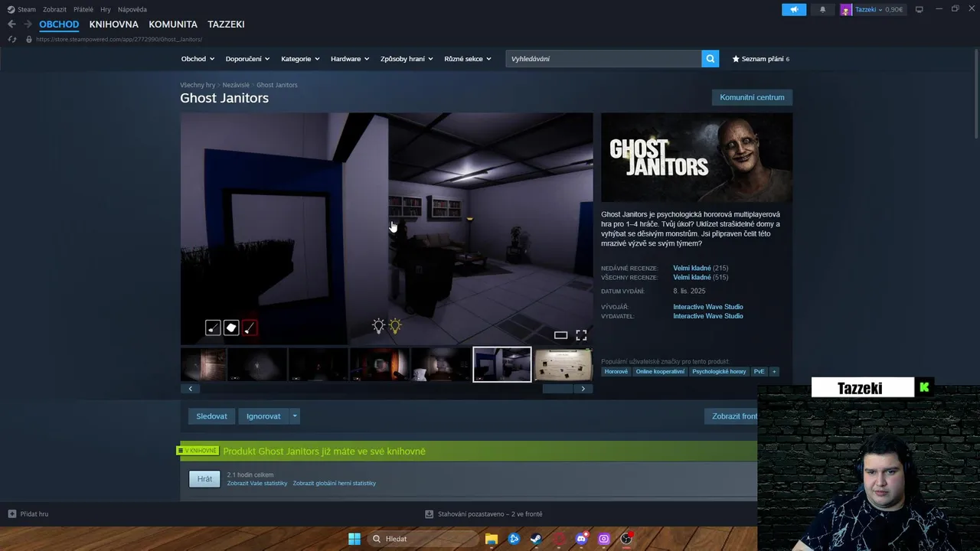The height and width of the screenshot is (551, 980).
Task: Select the OBCHOD tab
Action: point(59,24)
